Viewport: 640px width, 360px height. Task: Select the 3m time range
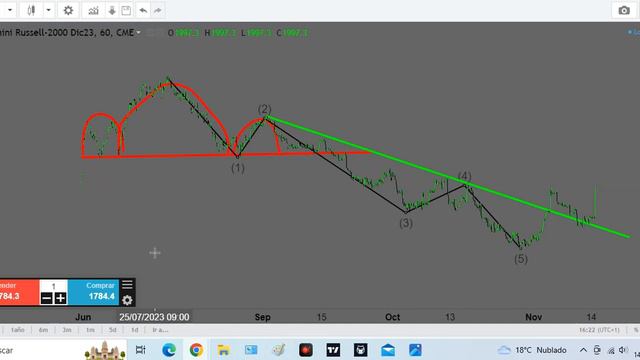[x=67, y=330]
